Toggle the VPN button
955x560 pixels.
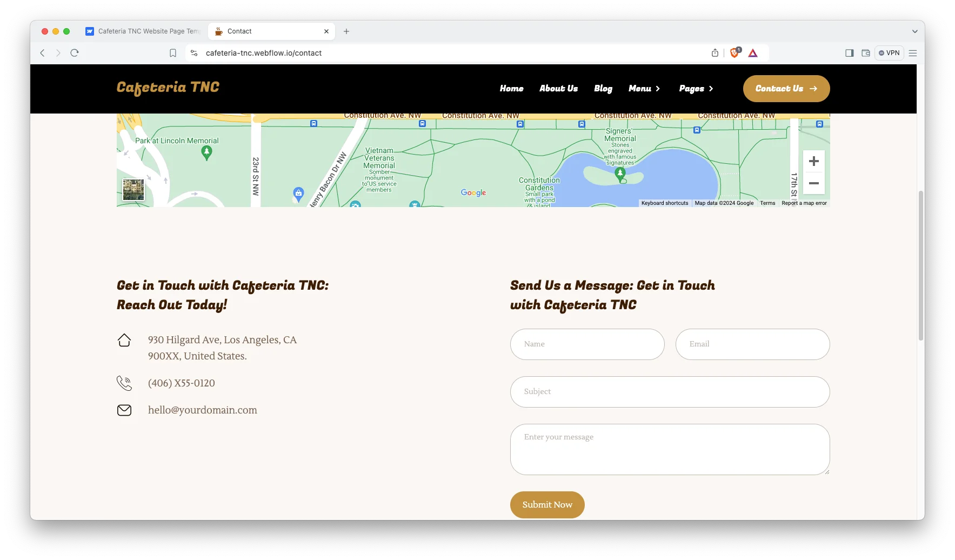889,53
